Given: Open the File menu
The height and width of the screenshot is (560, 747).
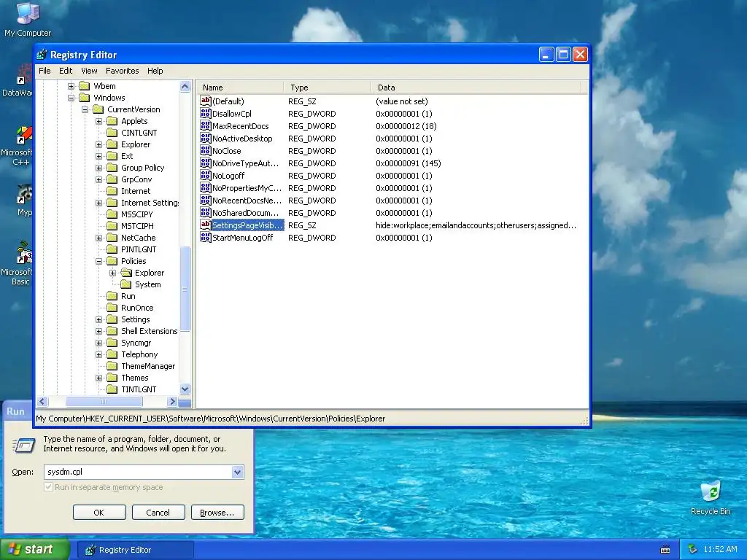Looking at the screenshot, I should click(44, 71).
